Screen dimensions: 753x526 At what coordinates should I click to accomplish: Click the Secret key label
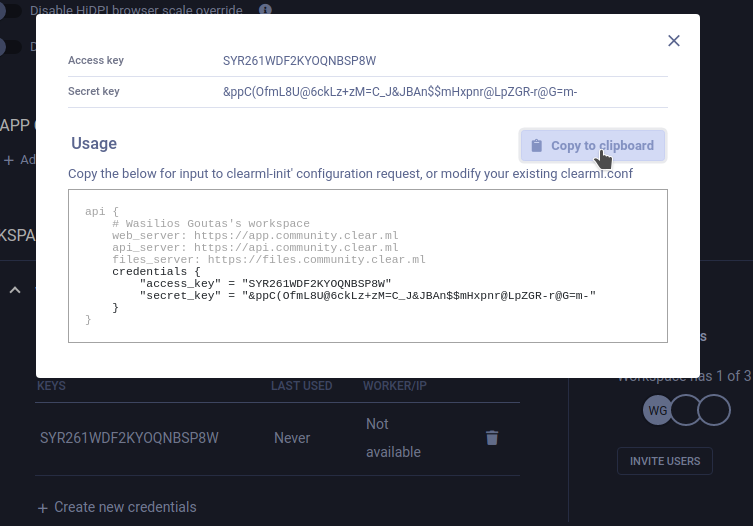click(x=94, y=91)
